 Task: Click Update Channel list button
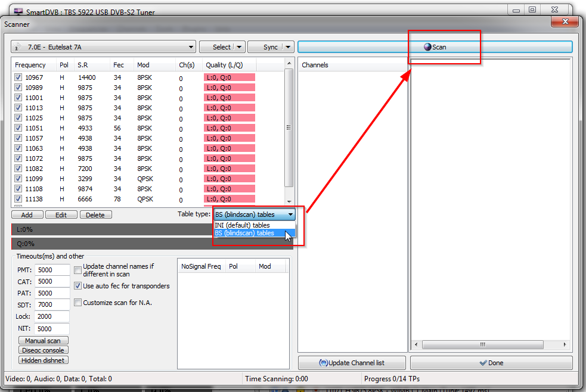click(352, 363)
